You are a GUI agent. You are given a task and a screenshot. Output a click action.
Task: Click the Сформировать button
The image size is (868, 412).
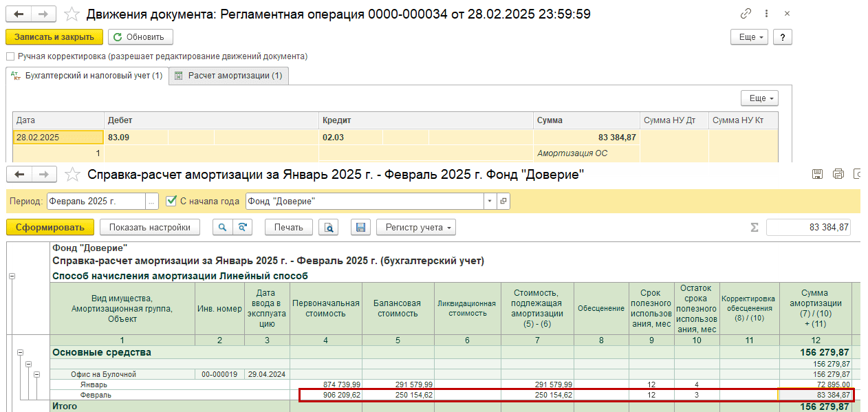[x=50, y=227]
